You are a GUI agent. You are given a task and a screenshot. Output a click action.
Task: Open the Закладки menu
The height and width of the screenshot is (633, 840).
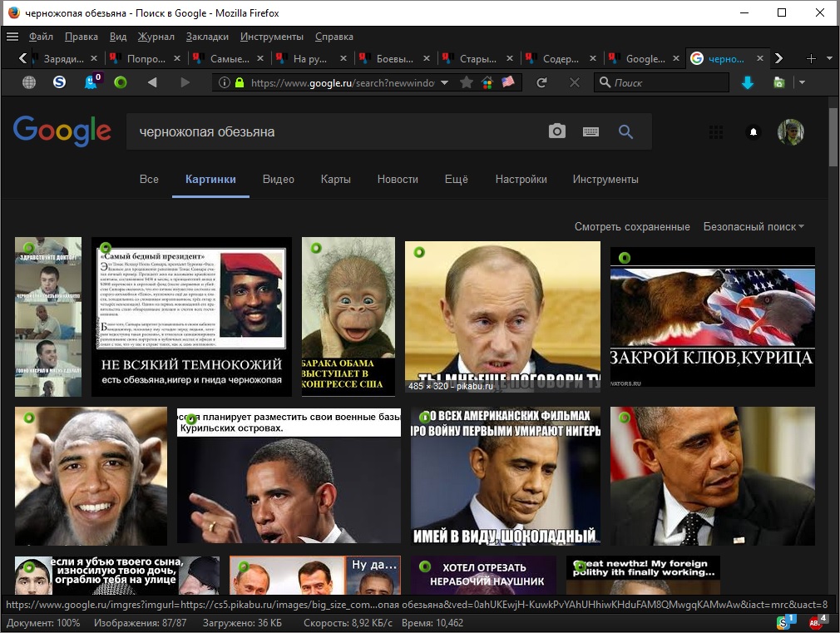[207, 37]
